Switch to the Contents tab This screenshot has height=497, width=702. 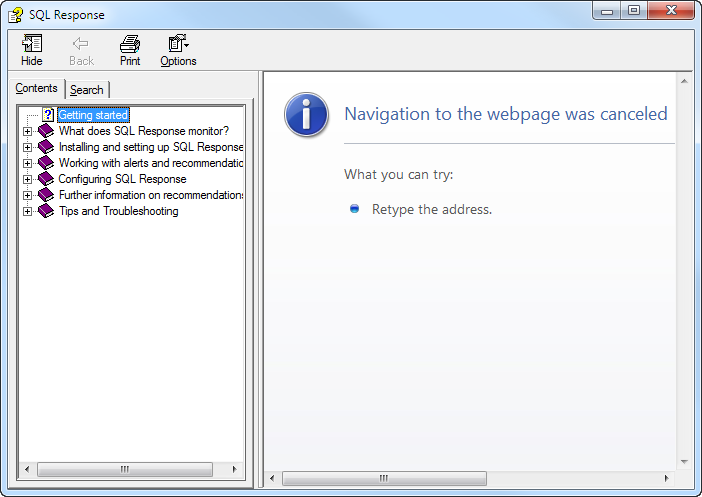click(x=37, y=89)
